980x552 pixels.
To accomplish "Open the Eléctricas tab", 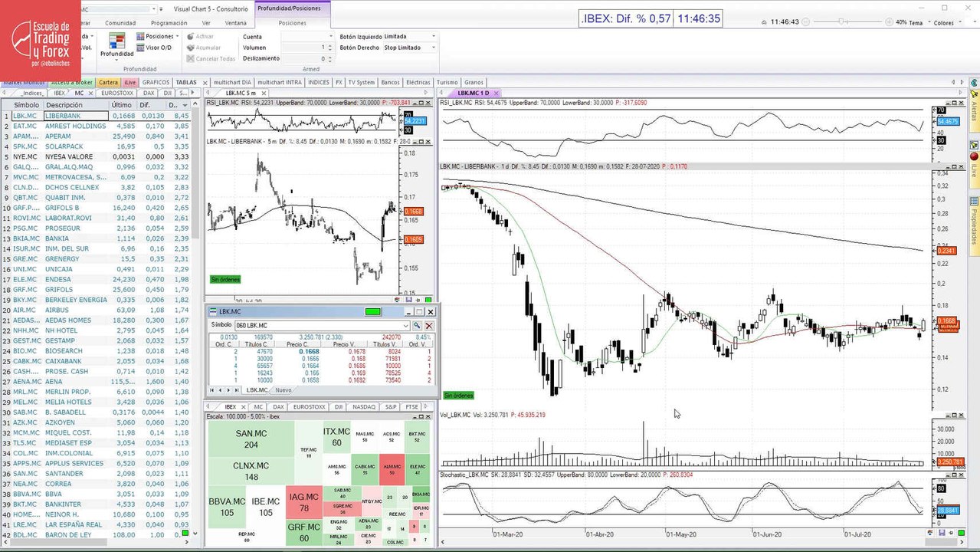I will (418, 82).
